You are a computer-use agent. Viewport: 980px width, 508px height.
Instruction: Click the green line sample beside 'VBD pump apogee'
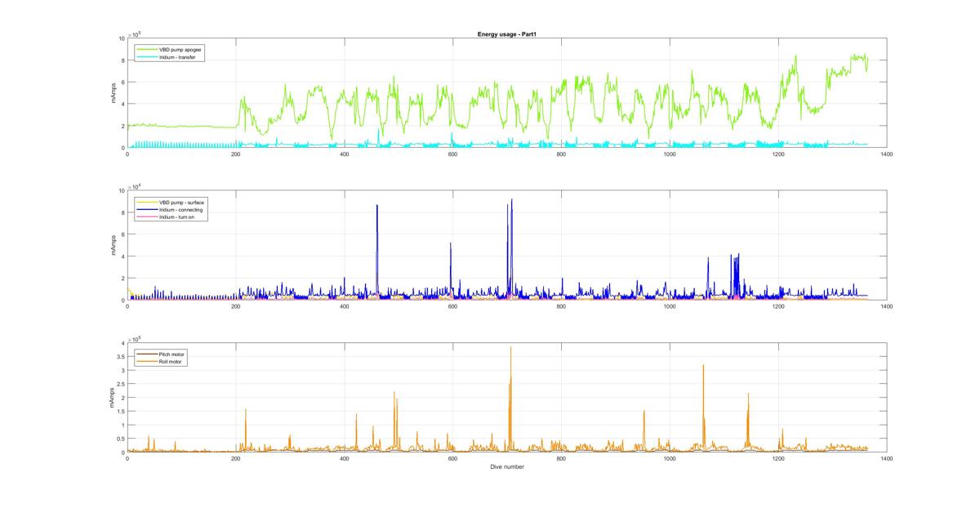146,50
